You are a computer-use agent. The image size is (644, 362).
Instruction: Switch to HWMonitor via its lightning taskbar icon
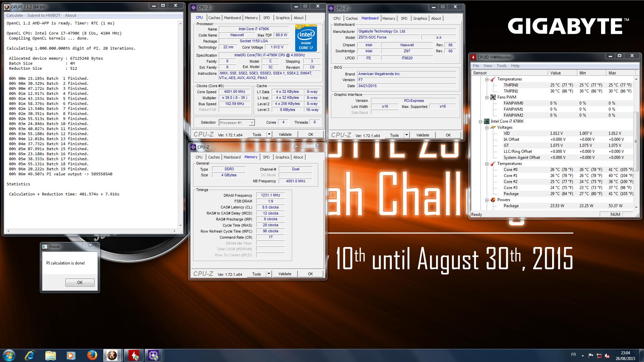(134, 355)
